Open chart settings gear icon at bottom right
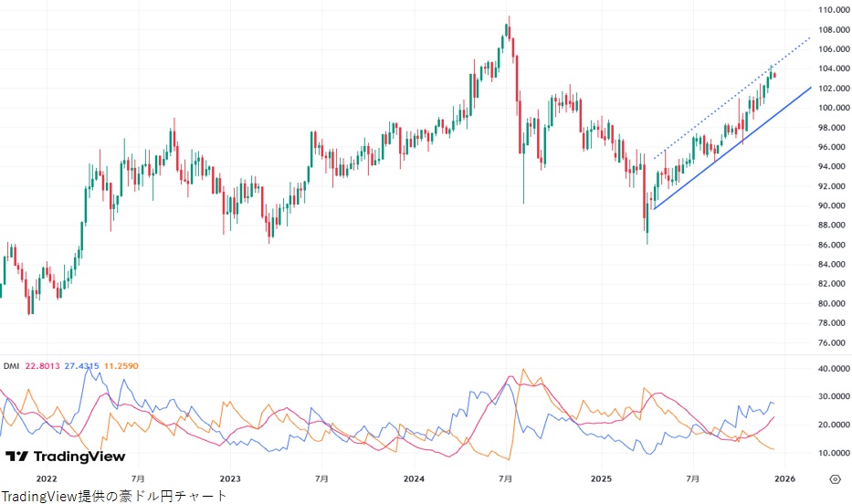The image size is (852, 504). point(835,478)
